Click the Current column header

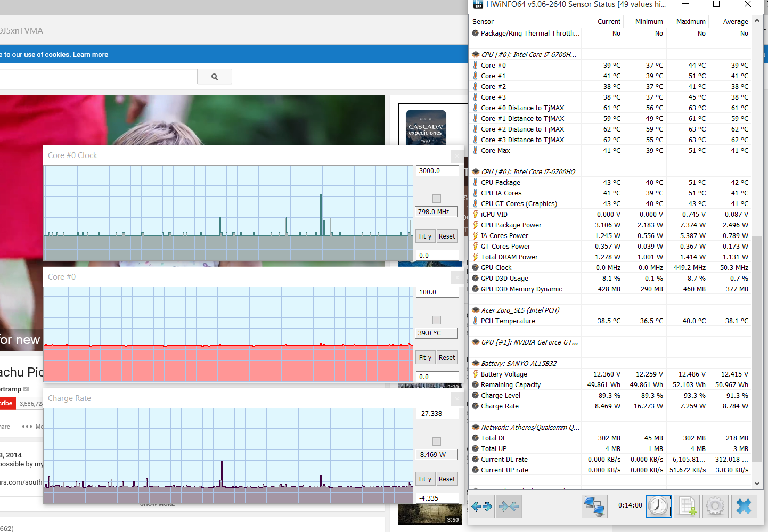(x=602, y=22)
